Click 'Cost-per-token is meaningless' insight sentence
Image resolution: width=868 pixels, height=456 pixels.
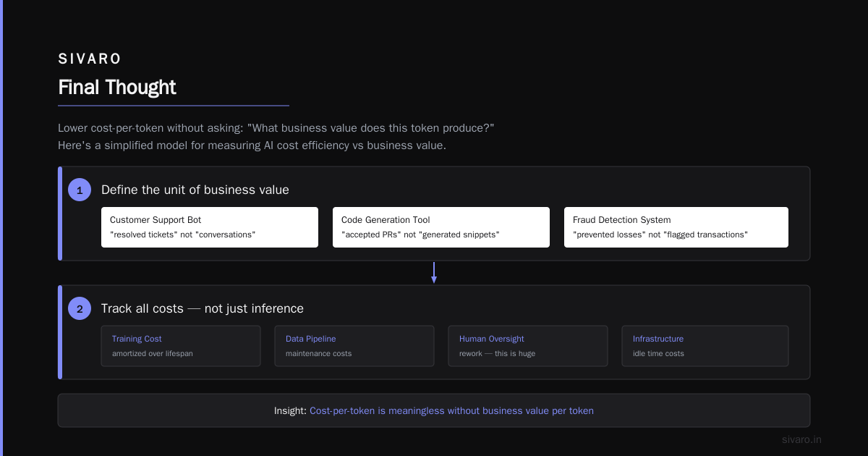452,410
